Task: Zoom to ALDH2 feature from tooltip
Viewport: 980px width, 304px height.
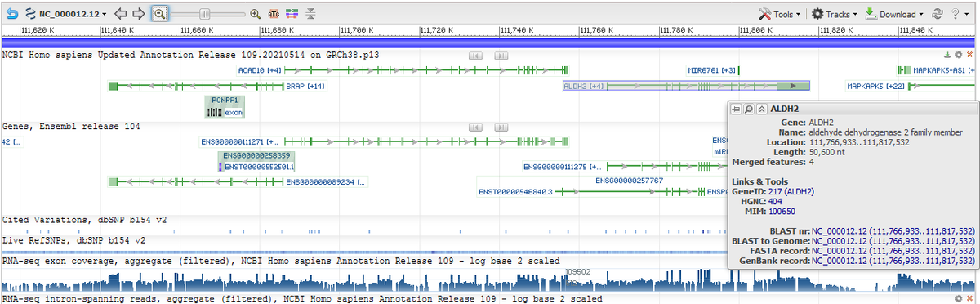Action: 749,108
